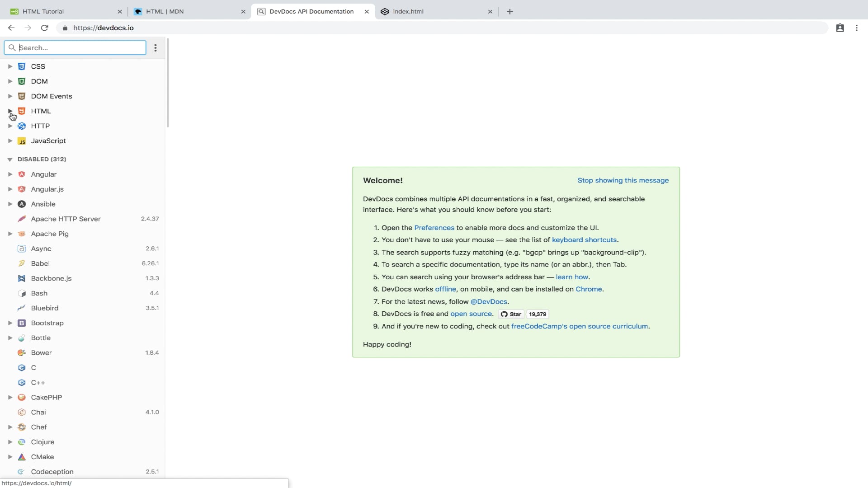Image resolution: width=868 pixels, height=488 pixels.
Task: Click the Angular logo icon
Action: [21, 174]
